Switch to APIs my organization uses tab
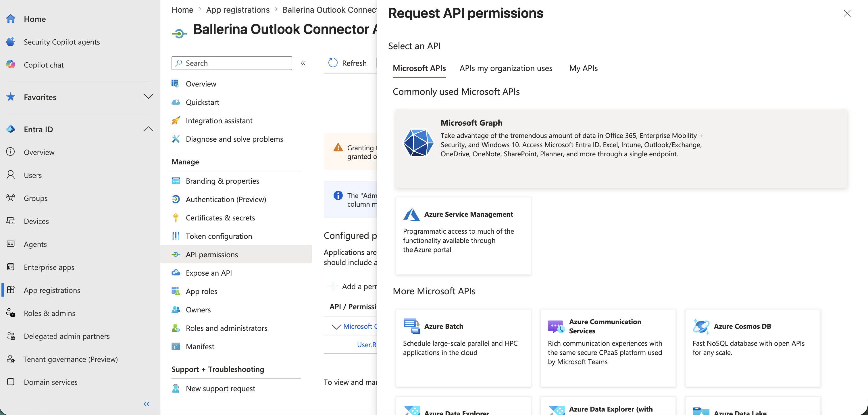Viewport: 868px width, 415px height. point(506,68)
